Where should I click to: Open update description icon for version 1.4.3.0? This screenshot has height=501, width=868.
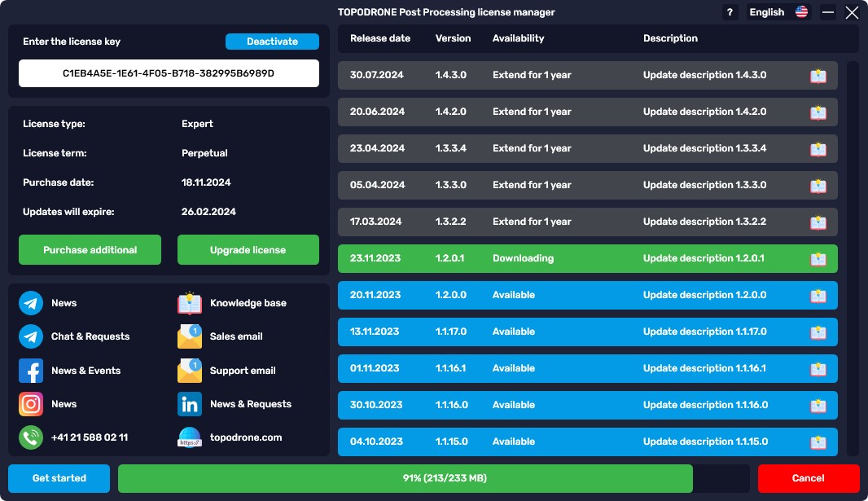click(x=818, y=76)
